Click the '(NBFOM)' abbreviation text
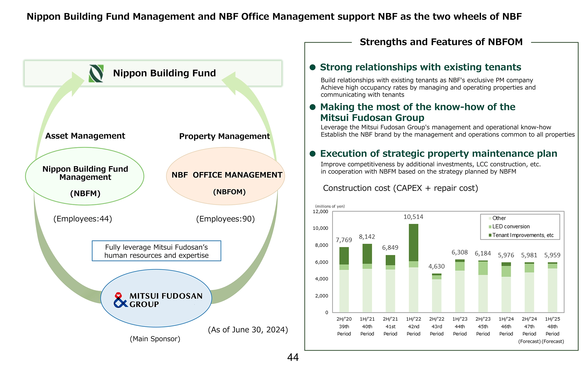The height and width of the screenshot is (366, 588). (229, 192)
